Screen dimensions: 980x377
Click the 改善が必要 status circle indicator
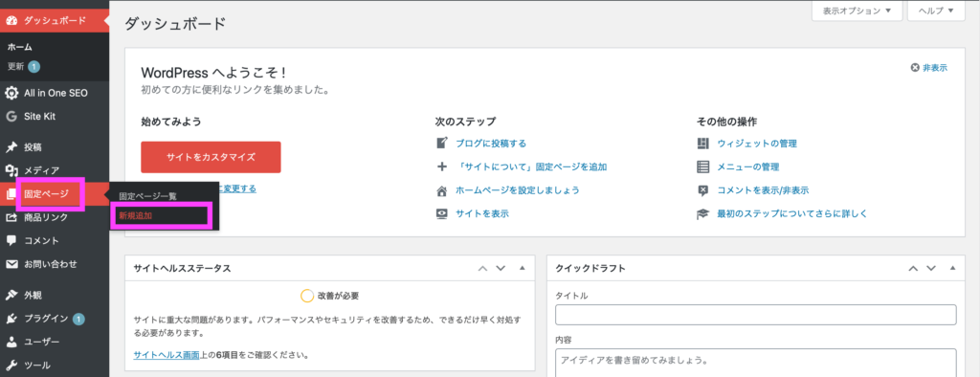(x=307, y=296)
